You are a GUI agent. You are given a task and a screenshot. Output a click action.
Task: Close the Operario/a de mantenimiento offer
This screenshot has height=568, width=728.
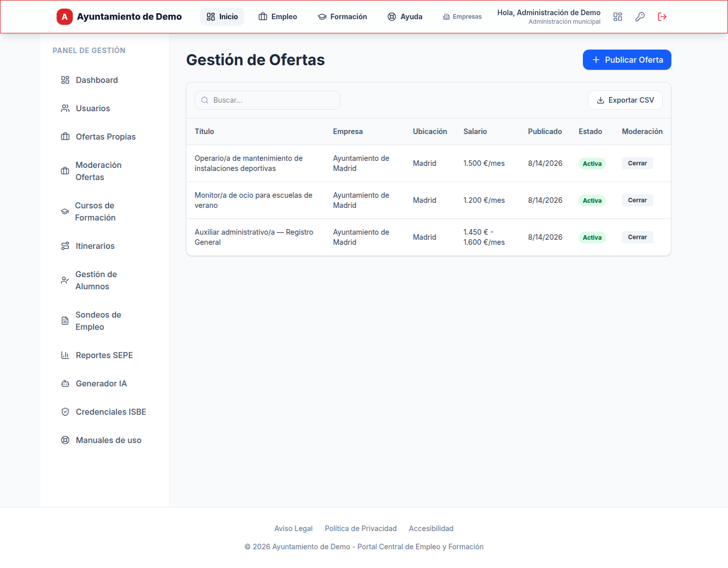tap(638, 163)
